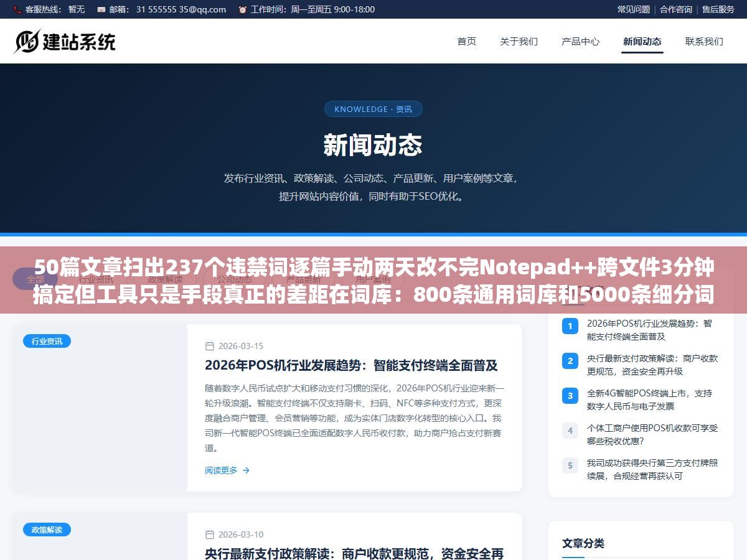Click the mail icon beside 邮箱
The width and height of the screenshot is (747, 560).
101,9
